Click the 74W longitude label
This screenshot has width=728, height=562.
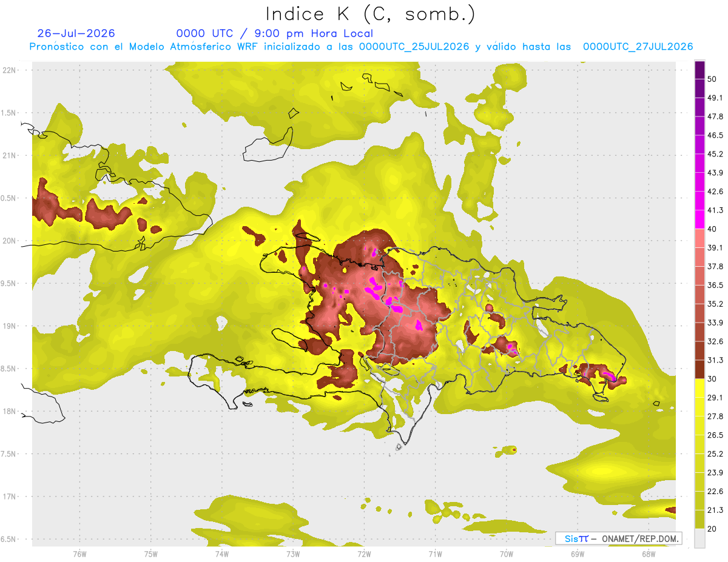tap(222, 554)
